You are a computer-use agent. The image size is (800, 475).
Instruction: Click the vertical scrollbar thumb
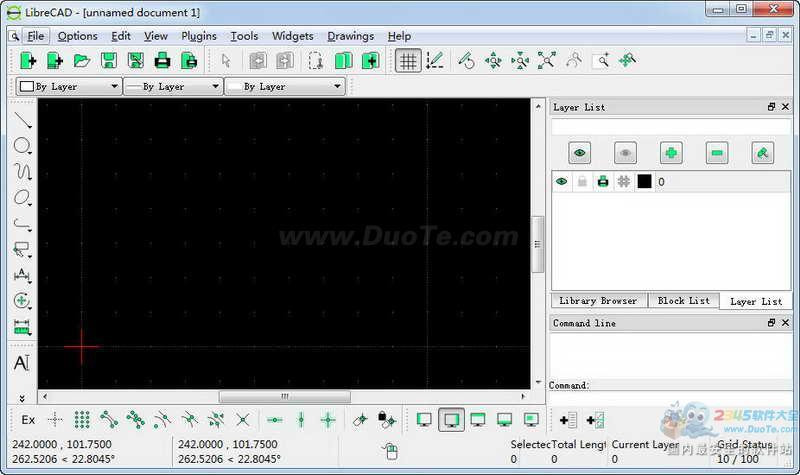coord(538,244)
